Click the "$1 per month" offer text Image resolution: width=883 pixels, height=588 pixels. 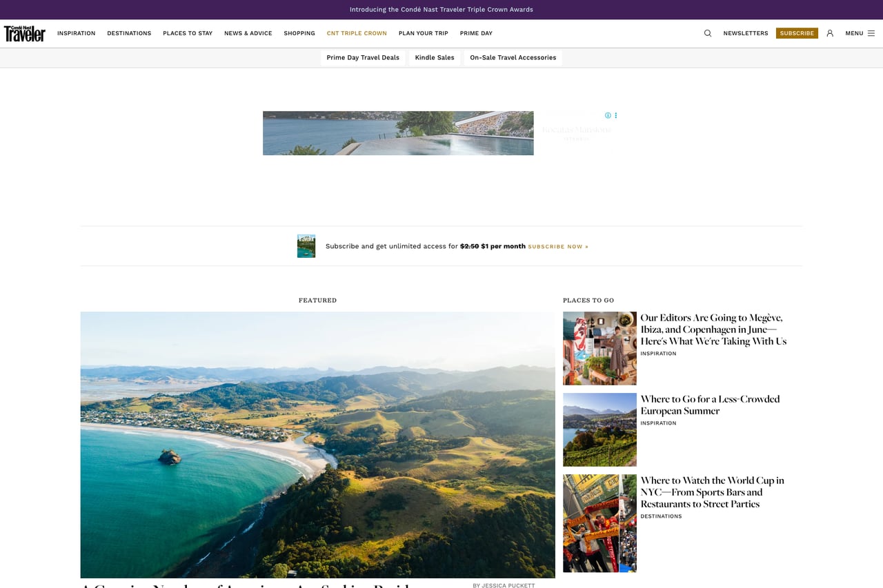pos(503,246)
